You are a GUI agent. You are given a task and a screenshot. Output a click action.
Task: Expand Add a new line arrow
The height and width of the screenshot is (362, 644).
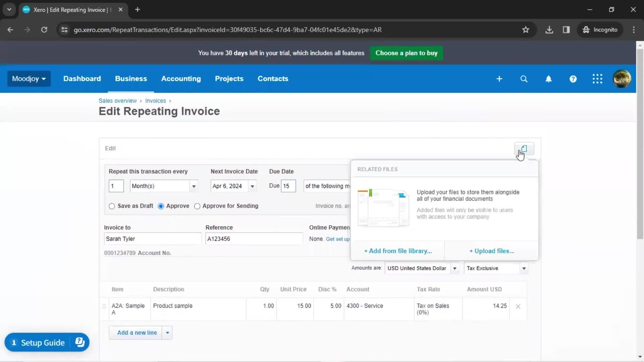click(167, 333)
